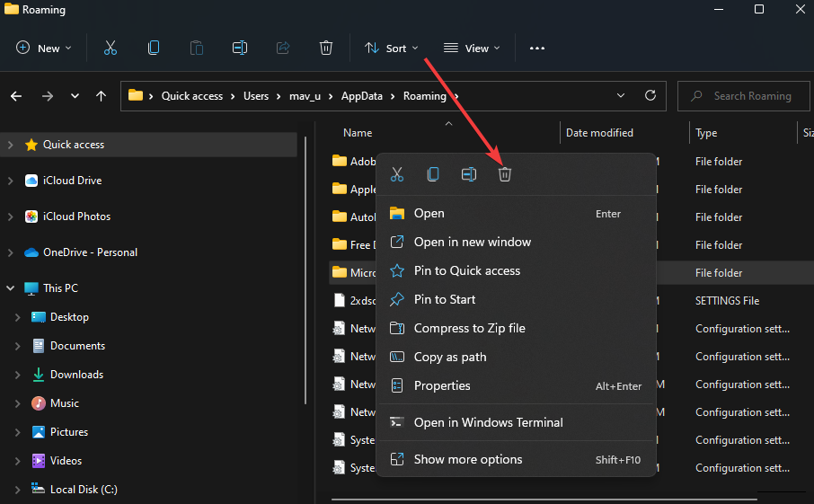The height and width of the screenshot is (504, 814).
Task: Click the Copy icon in the context menu
Action: [432, 174]
